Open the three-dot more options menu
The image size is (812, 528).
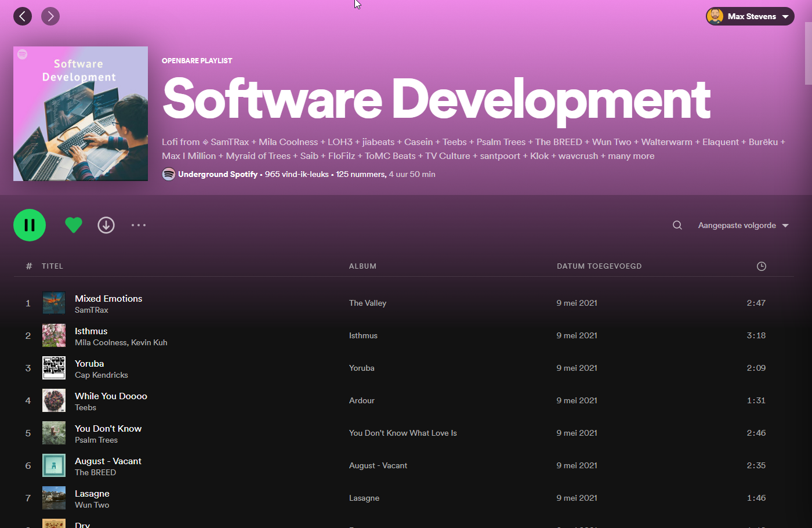pos(139,225)
